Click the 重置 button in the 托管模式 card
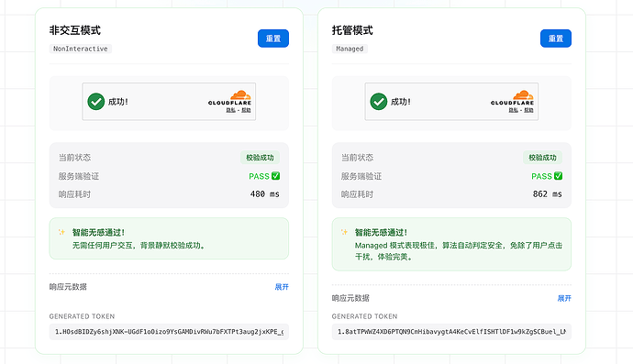Viewport: 633px width, 364px height. click(x=556, y=39)
